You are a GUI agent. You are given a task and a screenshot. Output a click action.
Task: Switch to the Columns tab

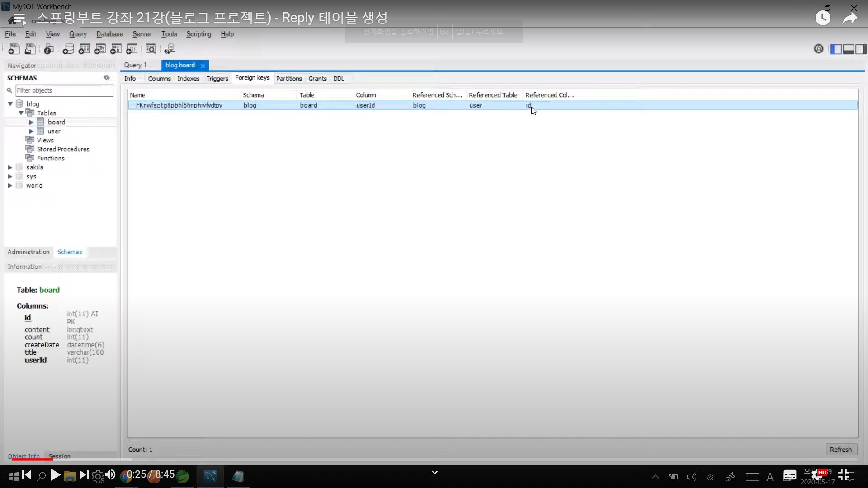(159, 79)
